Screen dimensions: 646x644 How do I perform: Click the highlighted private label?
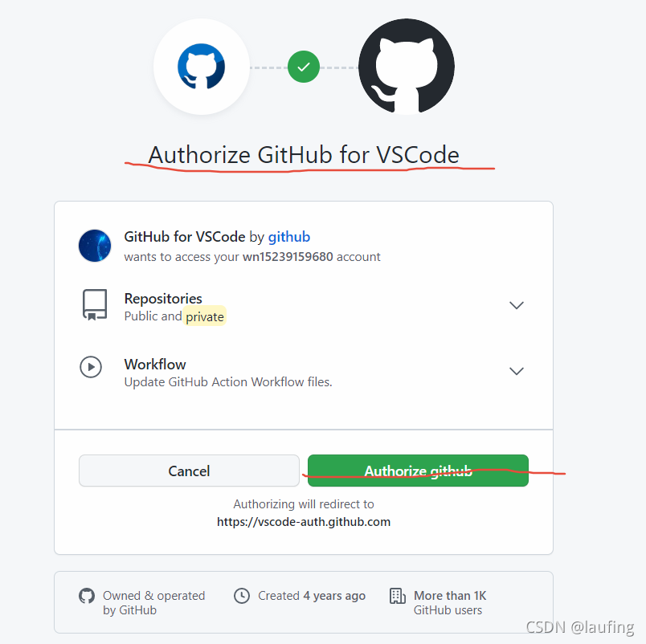pyautogui.click(x=205, y=316)
